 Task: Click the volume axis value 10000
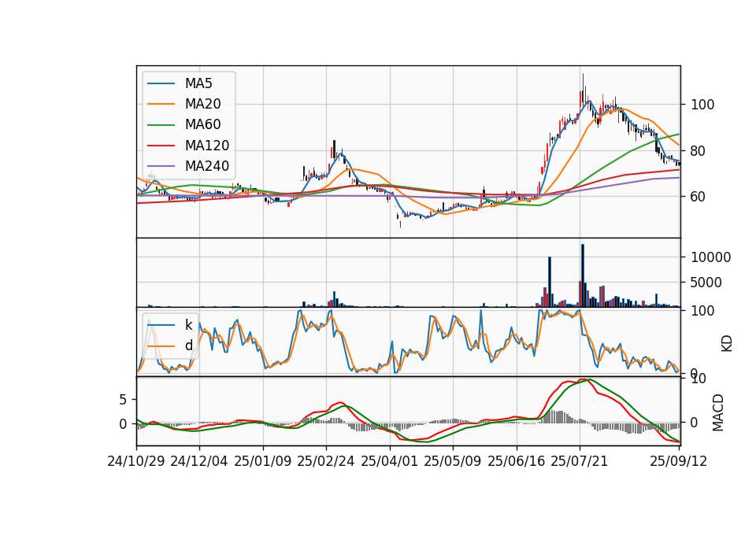710,258
